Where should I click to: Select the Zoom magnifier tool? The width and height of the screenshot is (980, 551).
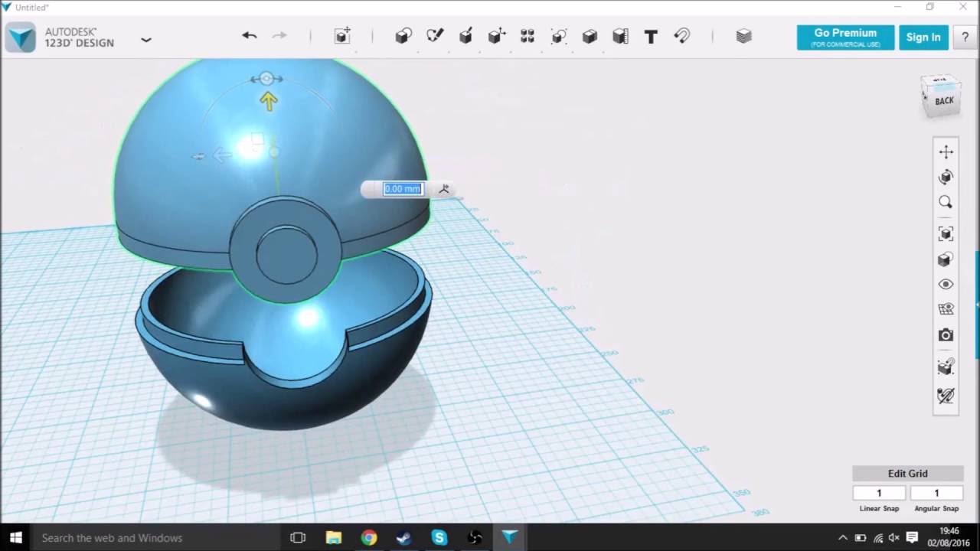click(946, 203)
